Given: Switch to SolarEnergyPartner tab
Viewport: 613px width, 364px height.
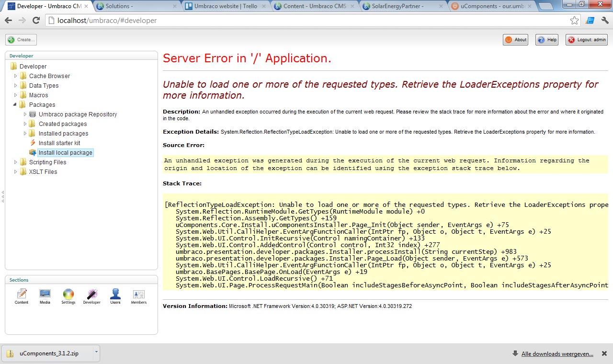Looking at the screenshot, I should point(403,6).
